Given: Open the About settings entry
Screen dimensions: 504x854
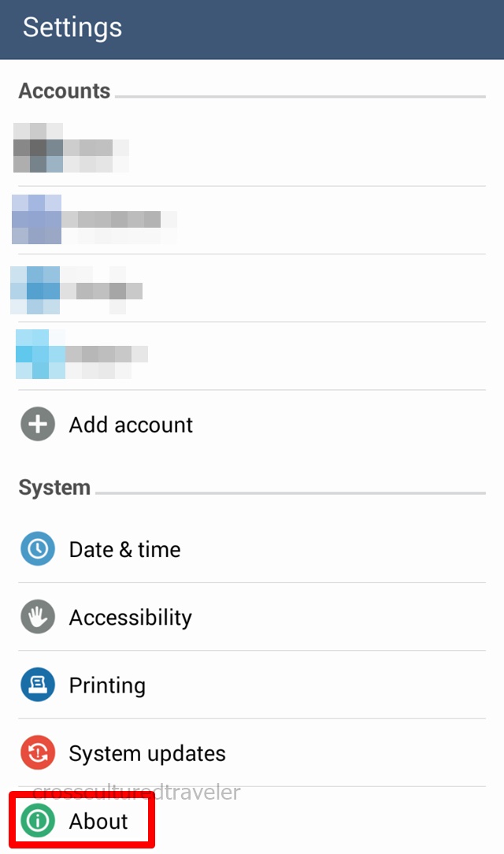Looking at the screenshot, I should (98, 821).
